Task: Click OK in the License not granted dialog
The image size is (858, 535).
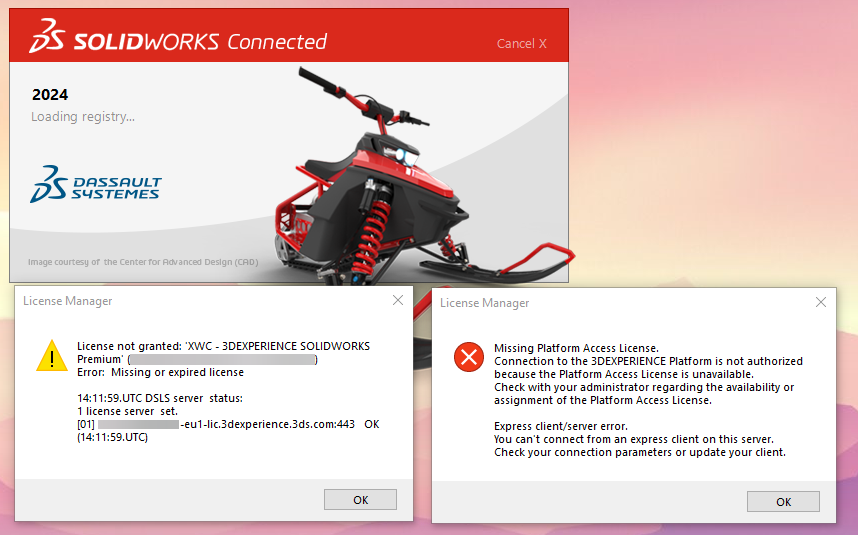Action: pyautogui.click(x=360, y=499)
